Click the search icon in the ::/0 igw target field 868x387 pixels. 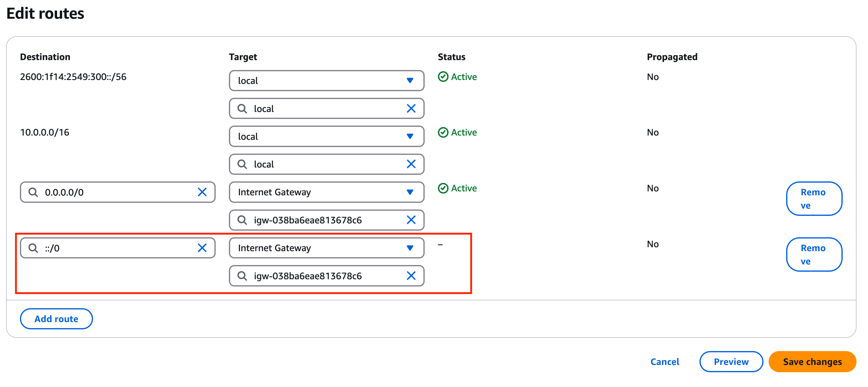(x=242, y=276)
